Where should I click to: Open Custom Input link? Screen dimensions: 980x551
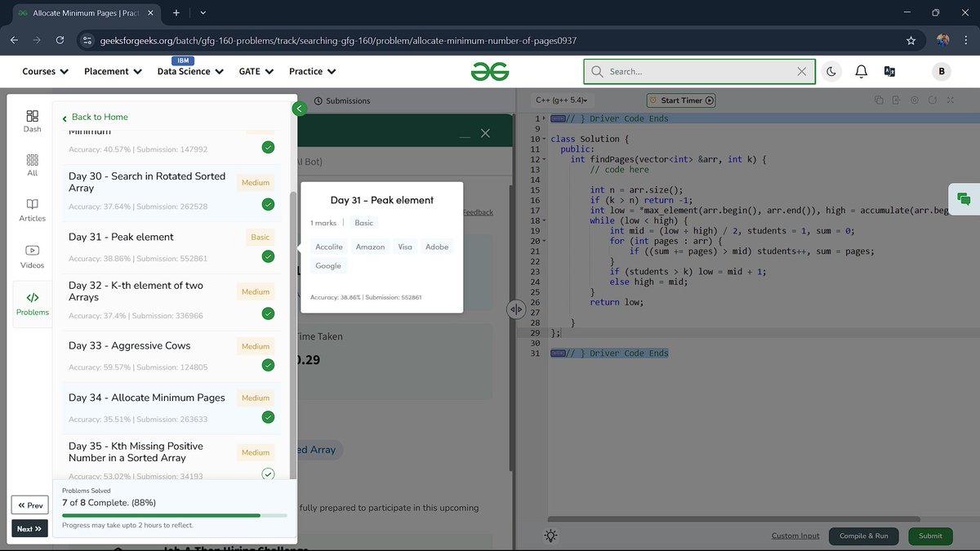795,535
